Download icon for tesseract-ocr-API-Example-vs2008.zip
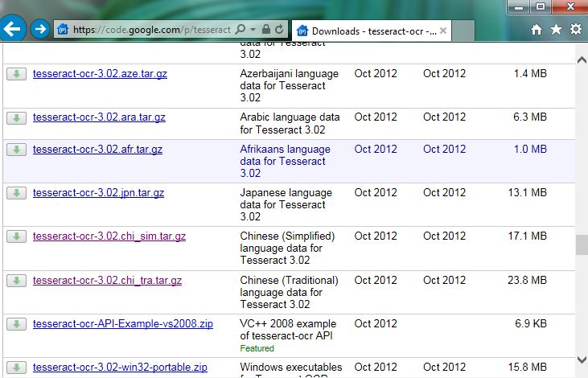588x378 pixels. (x=17, y=324)
